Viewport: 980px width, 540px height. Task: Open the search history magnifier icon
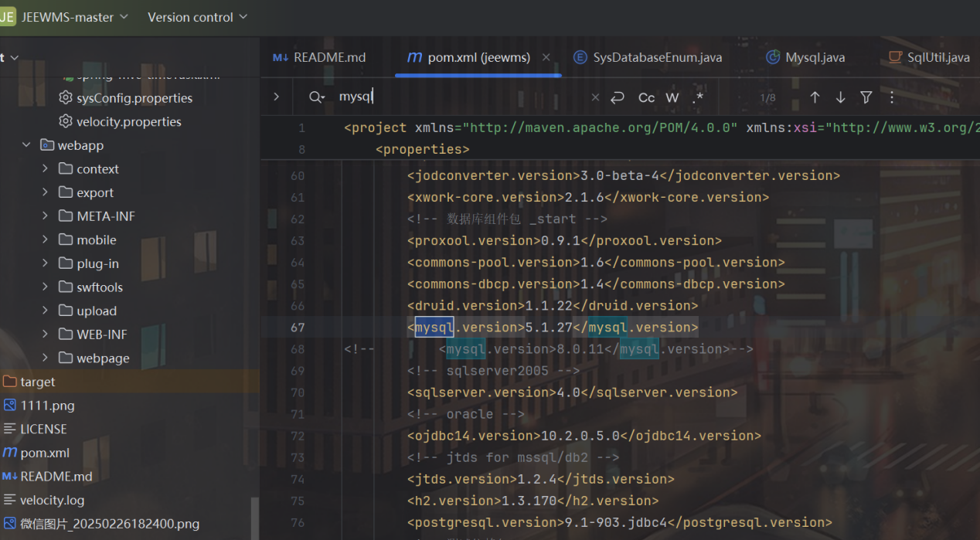click(315, 97)
